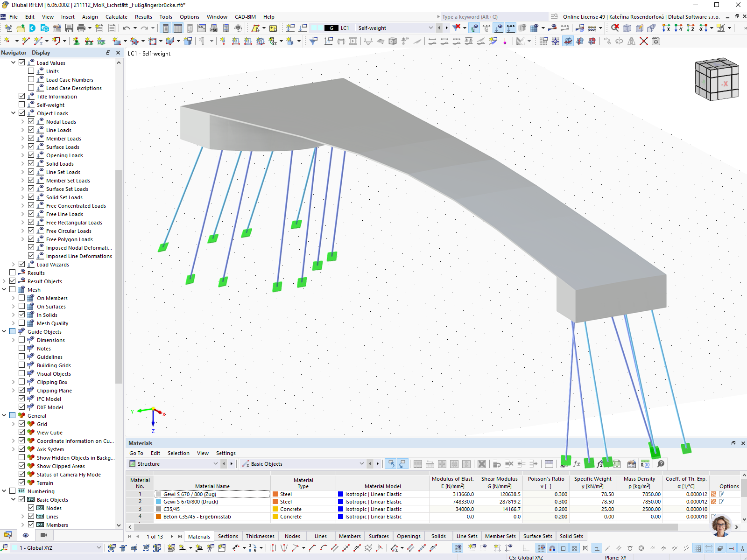Disable the Terrain checkbox
This screenshot has height=560, width=747.
22,483
